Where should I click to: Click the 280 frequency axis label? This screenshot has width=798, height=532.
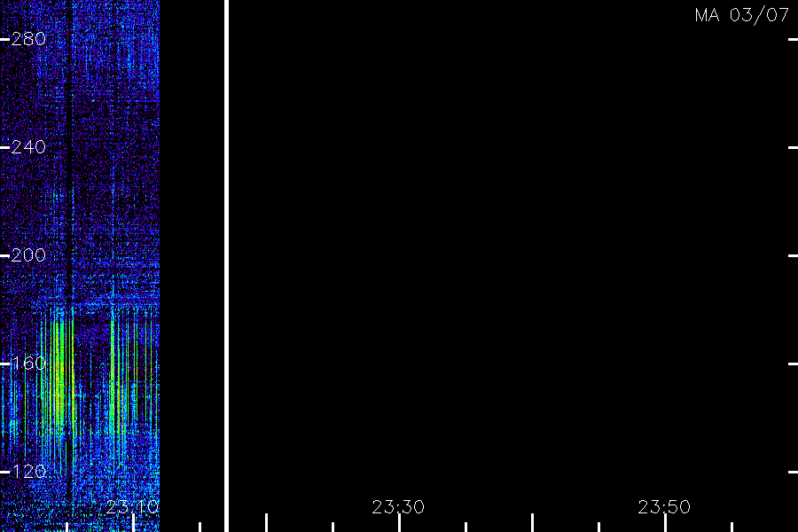(x=28, y=39)
